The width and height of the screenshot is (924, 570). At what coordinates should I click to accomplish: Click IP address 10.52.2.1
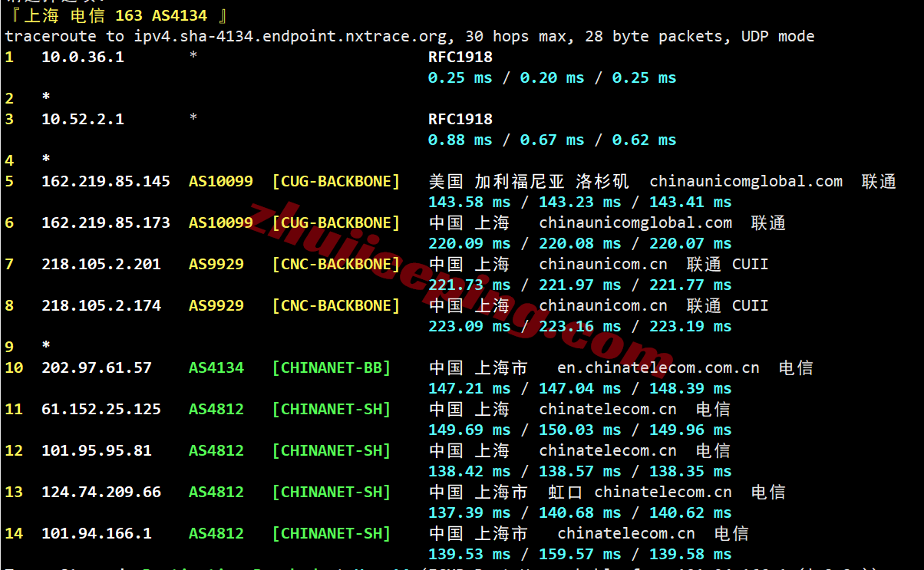pyautogui.click(x=83, y=119)
